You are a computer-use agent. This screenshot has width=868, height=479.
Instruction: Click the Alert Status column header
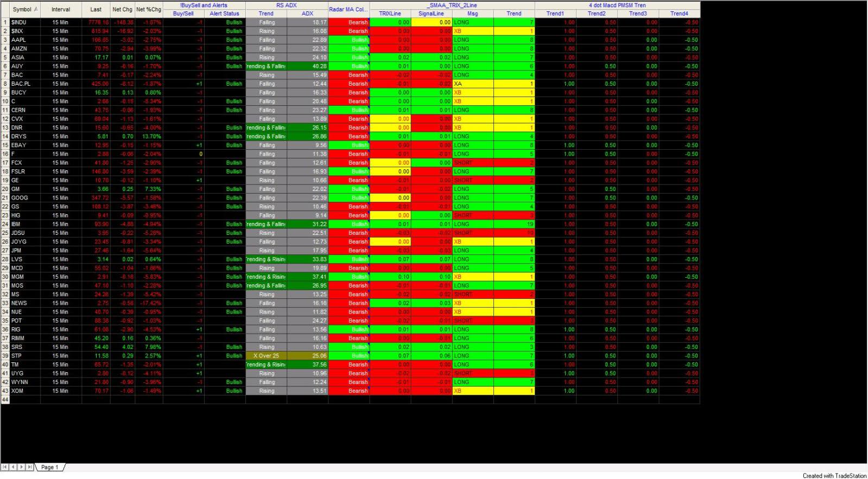coord(225,14)
